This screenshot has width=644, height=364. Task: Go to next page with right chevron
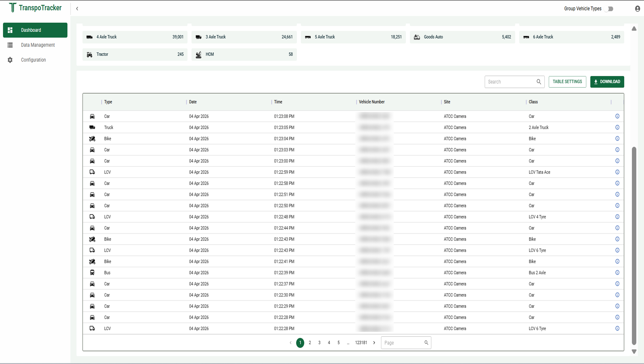coord(374,343)
